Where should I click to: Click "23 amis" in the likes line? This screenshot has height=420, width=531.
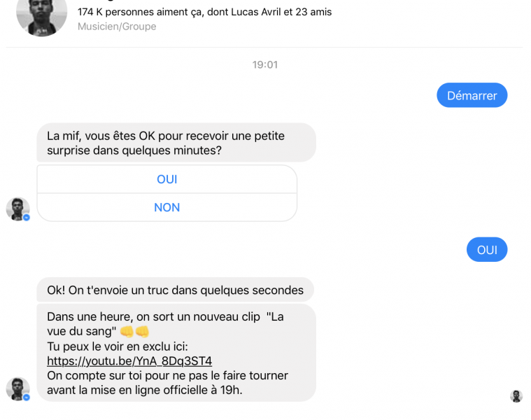313,12
